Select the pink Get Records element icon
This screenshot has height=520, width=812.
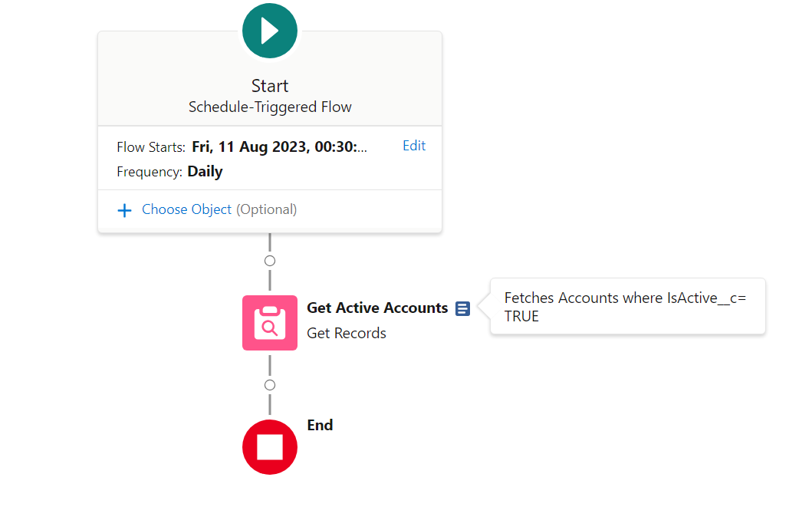[269, 323]
